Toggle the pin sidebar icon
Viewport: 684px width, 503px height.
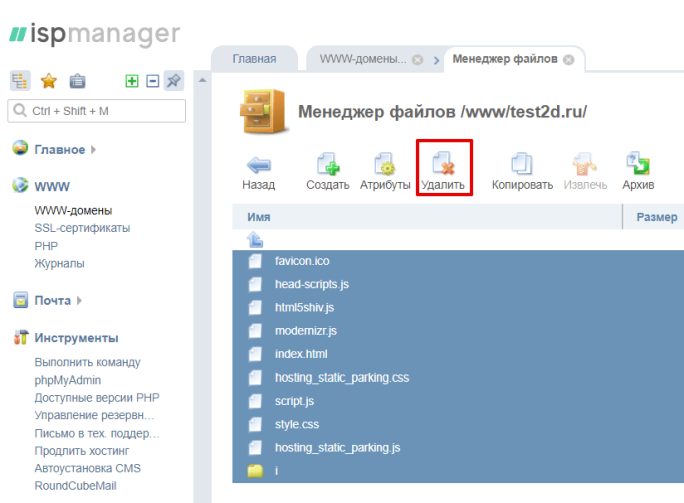(174, 81)
